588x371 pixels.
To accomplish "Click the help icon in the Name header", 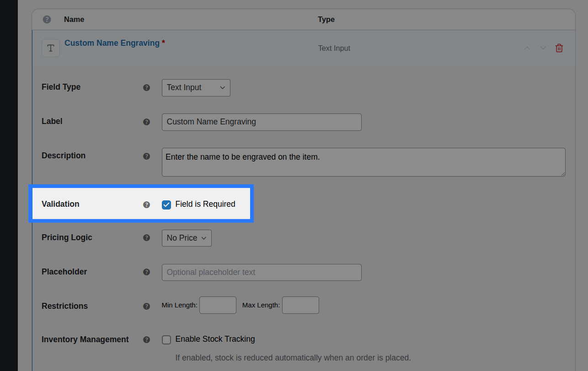I will (47, 20).
